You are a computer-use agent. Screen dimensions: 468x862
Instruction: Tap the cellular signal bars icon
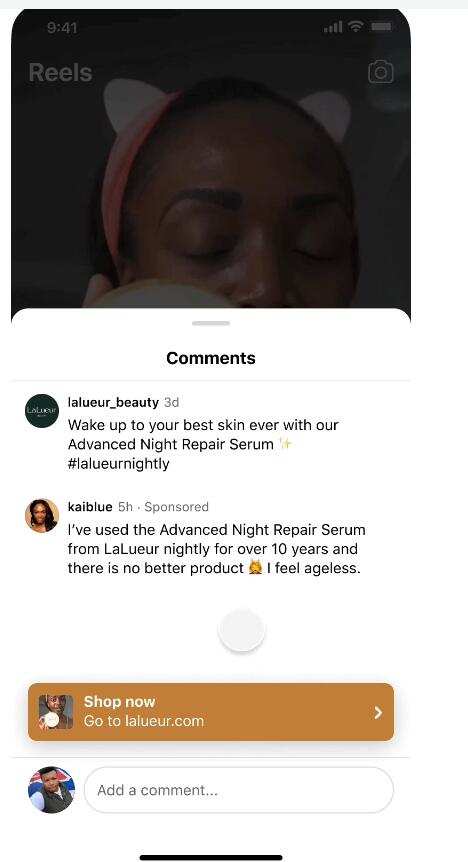click(x=333, y=26)
